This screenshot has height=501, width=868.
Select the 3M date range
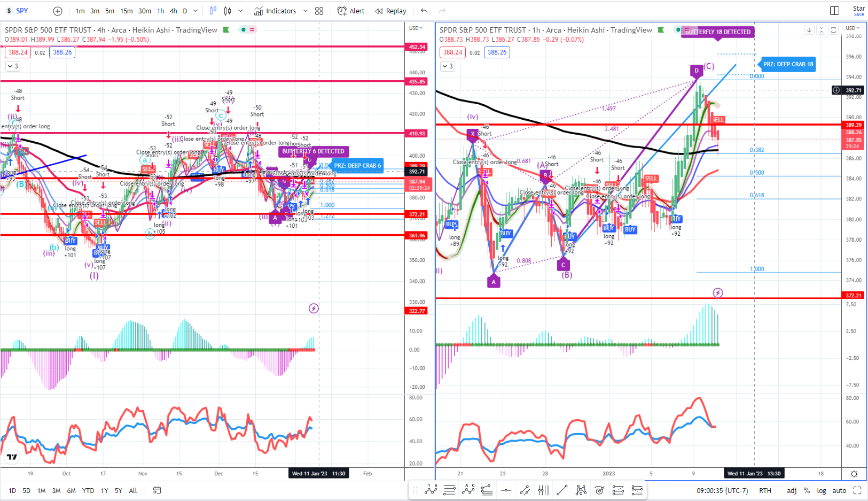[56, 490]
